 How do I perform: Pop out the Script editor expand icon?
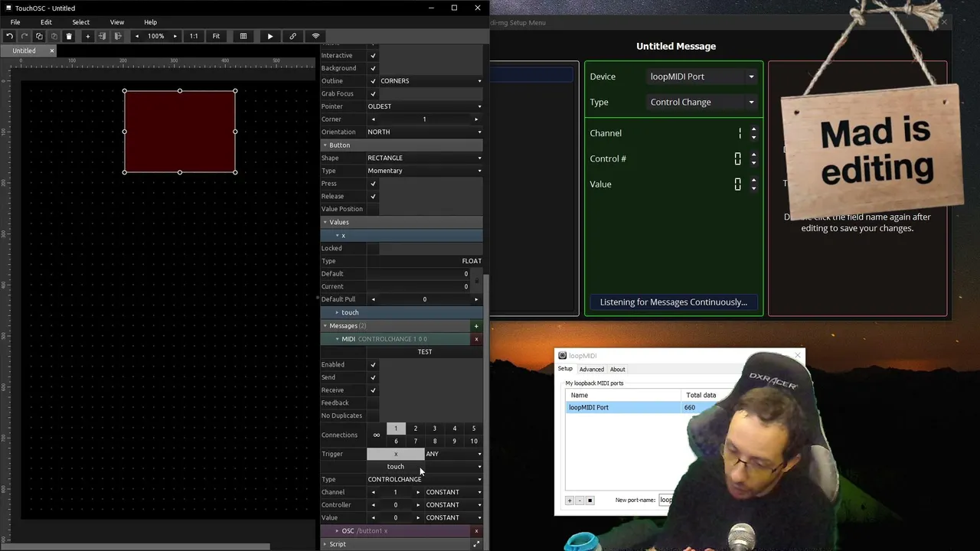(x=476, y=544)
